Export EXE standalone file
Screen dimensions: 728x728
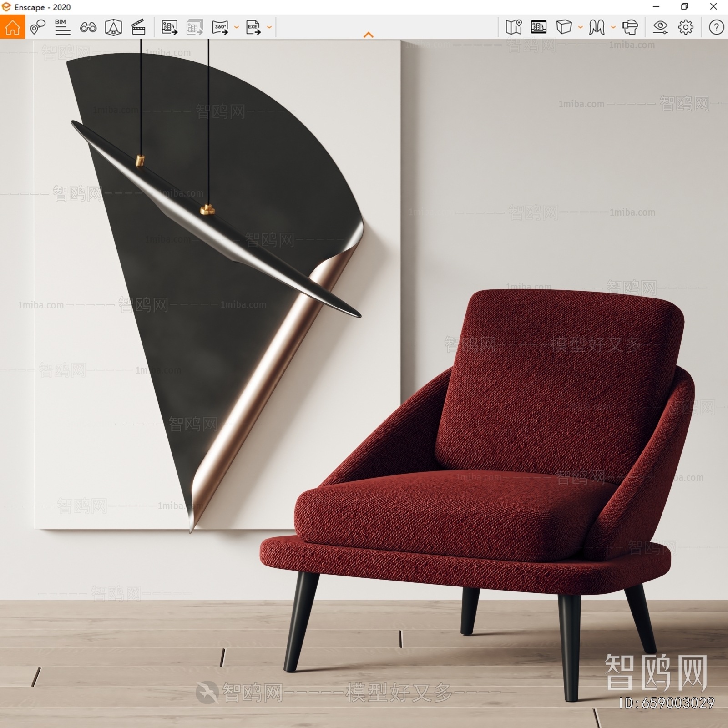tap(253, 27)
